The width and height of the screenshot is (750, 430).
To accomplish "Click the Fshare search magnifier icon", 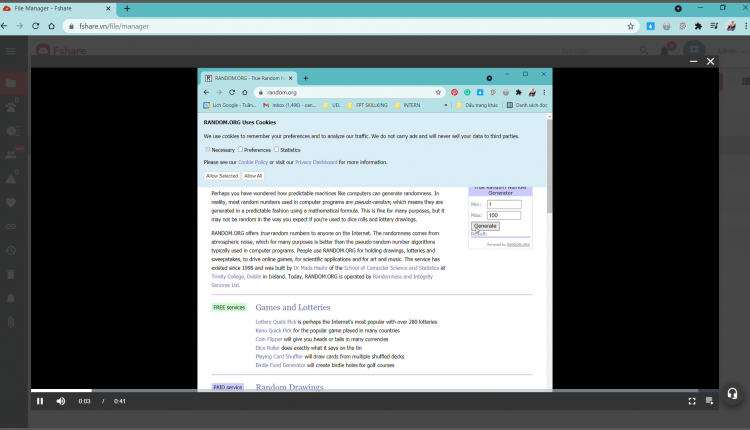I will pyautogui.click(x=644, y=51).
